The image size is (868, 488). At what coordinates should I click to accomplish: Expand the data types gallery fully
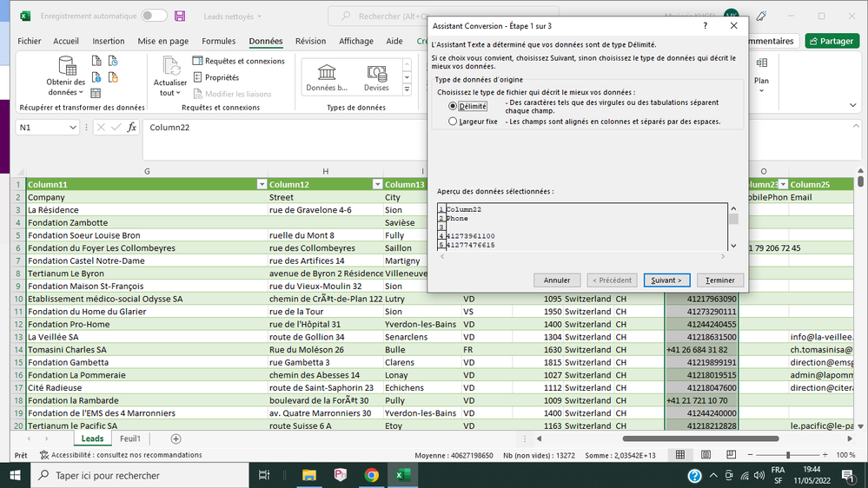407,89
